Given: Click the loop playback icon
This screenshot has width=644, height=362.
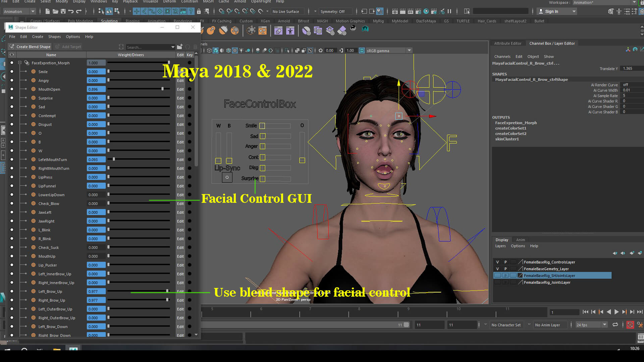Looking at the screenshot, I should tap(615, 325).
